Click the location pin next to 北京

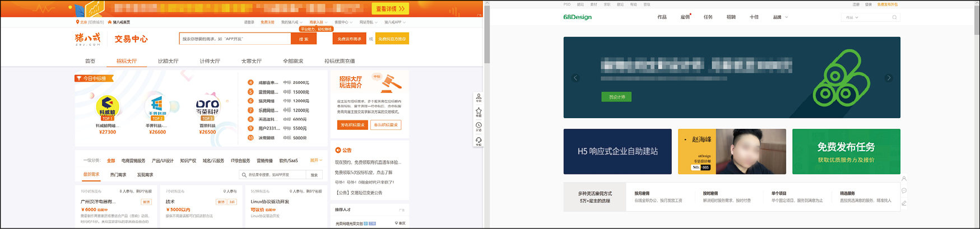pos(77,22)
